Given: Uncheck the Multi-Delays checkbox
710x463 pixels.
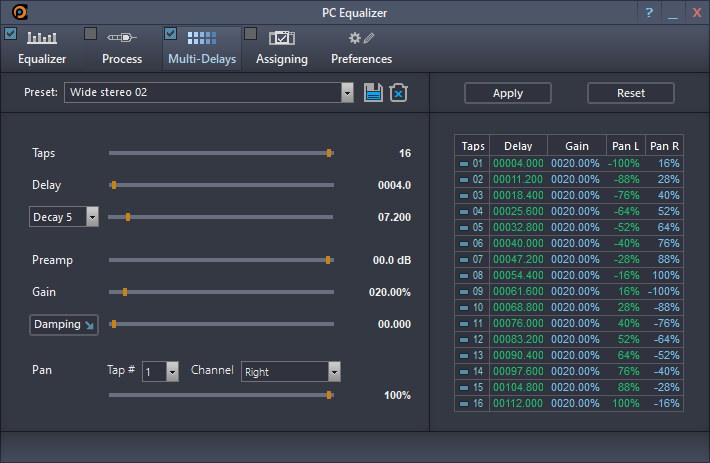Looking at the screenshot, I should point(170,33).
